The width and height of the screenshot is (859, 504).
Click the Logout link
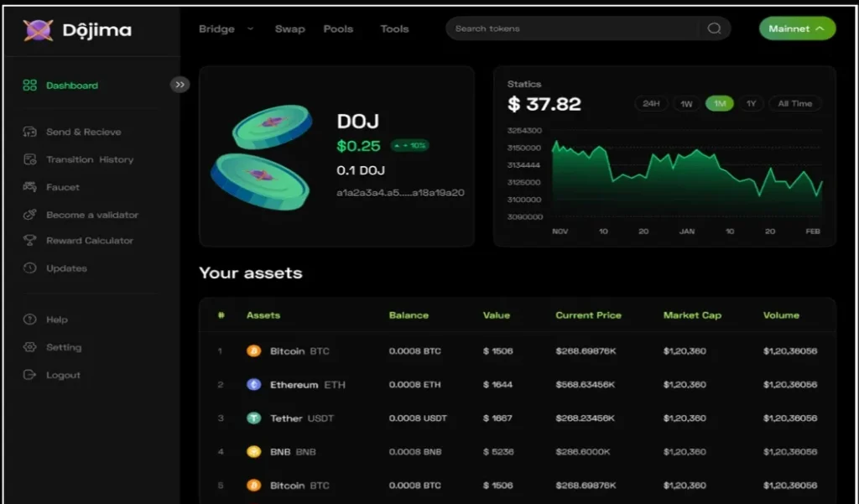tap(63, 375)
